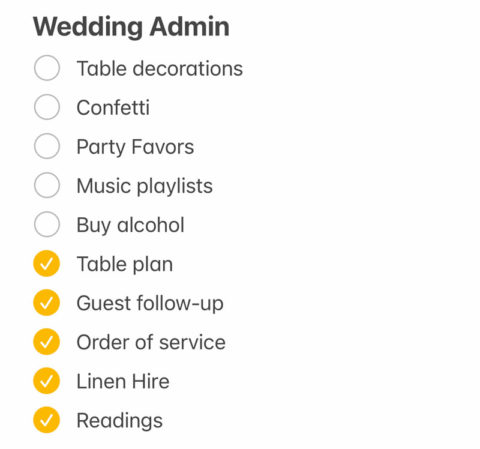Toggle off the Readings checkmark
The height and width of the screenshot is (449, 480).
[x=47, y=420]
